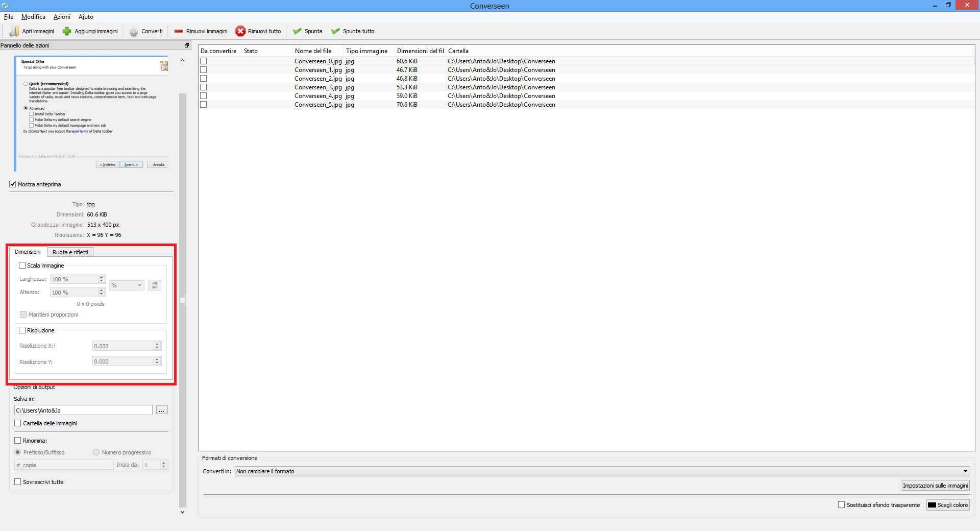Switch to the Dimensioni tab

pos(28,252)
